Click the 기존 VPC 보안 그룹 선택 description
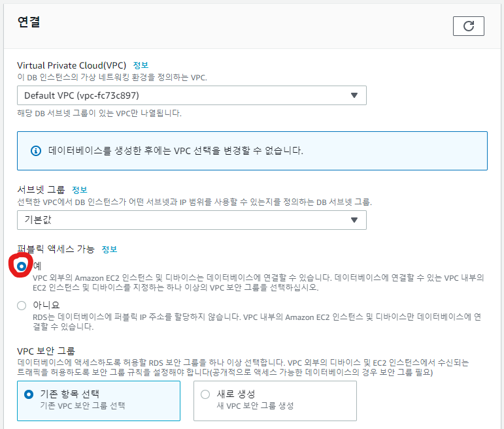This screenshot has height=429, width=504. click(82, 406)
